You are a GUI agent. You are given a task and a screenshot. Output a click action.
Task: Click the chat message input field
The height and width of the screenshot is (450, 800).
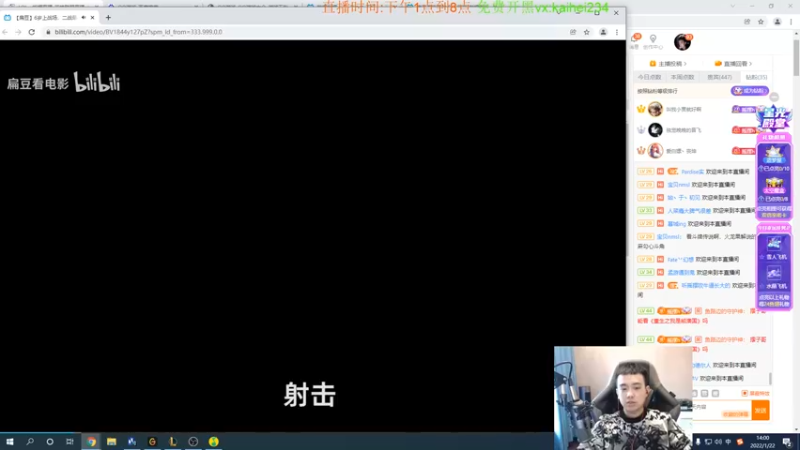(721, 410)
